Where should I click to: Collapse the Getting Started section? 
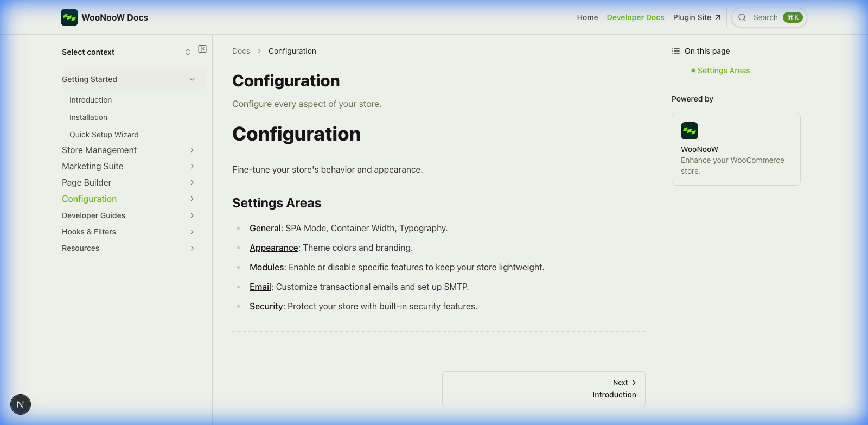coord(192,79)
